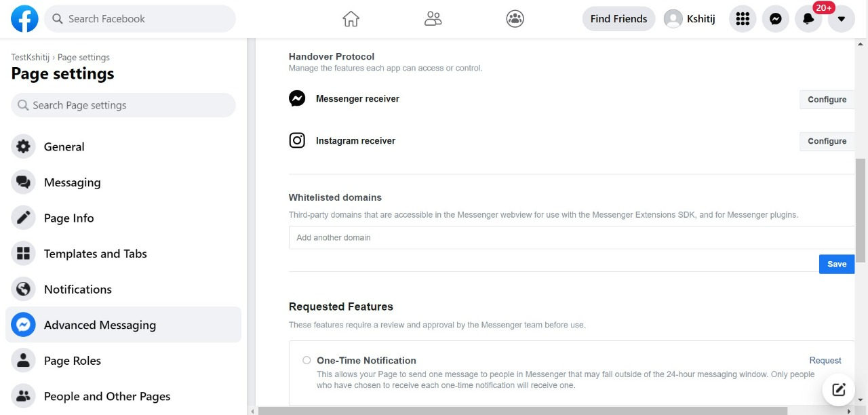Viewport: 868px width, 415px height.
Task: Open the Groups icon in top bar
Action: coord(515,19)
